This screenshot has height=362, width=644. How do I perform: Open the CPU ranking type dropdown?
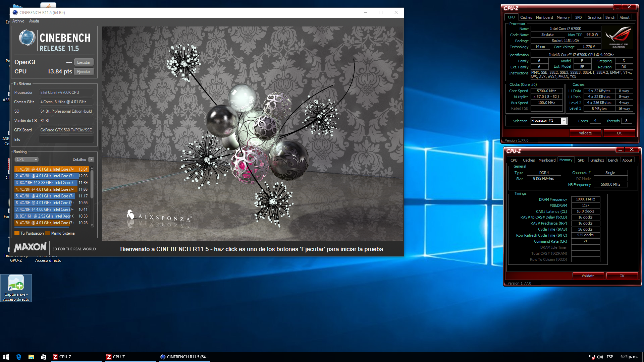click(x=26, y=160)
